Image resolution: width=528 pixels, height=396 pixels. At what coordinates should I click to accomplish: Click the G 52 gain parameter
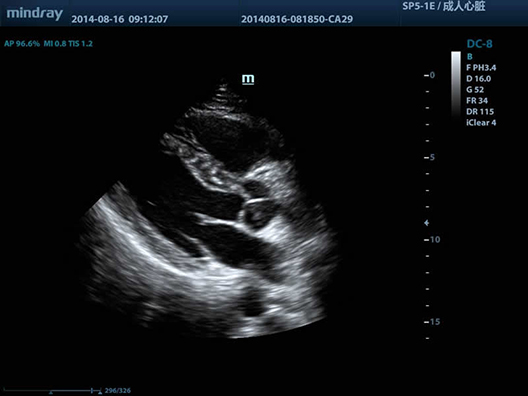475,90
